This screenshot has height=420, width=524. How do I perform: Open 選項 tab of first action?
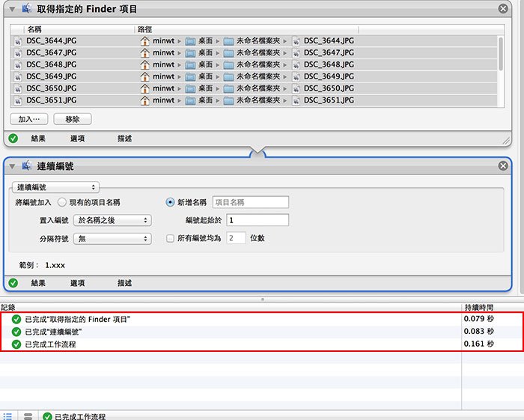tap(78, 139)
